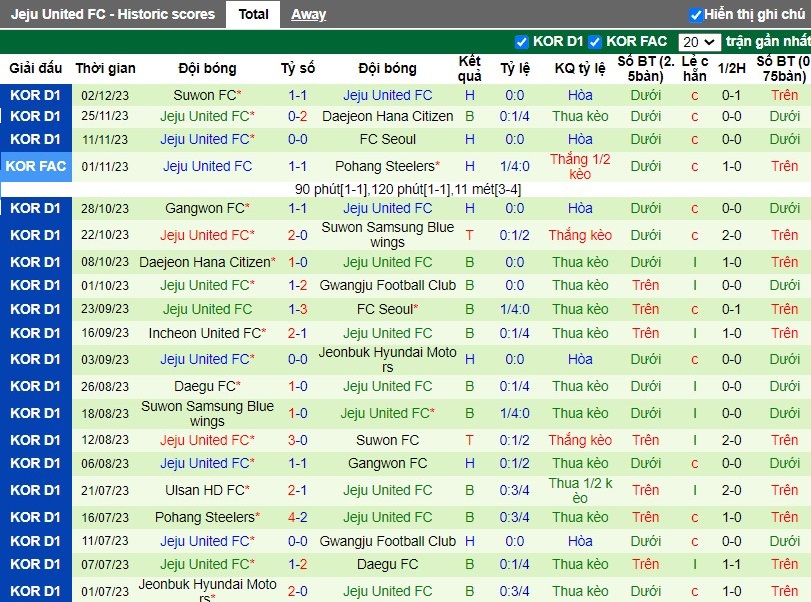Image resolution: width=811 pixels, height=602 pixels.
Task: Open Daegu FC link in 07/07/23 row
Action: coord(387,564)
